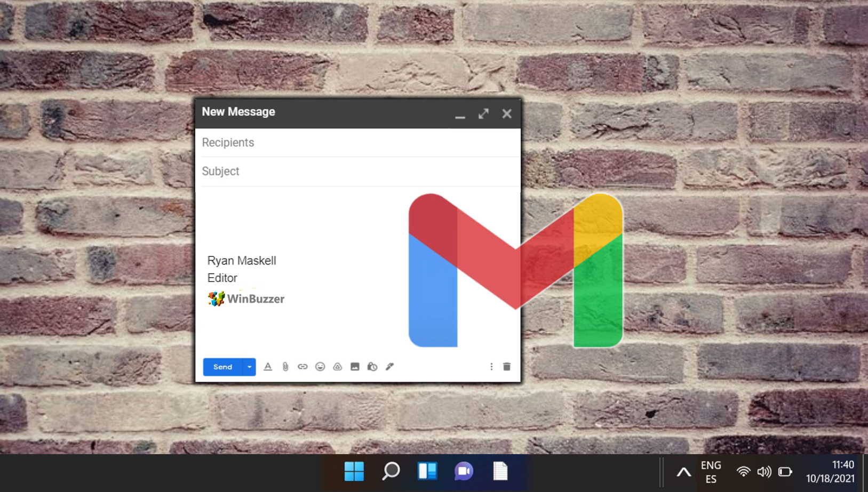Open the More options three-dot menu
Screen dimensions: 868x492
coord(491,367)
